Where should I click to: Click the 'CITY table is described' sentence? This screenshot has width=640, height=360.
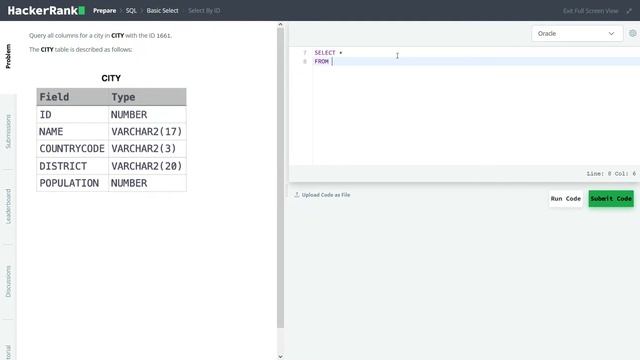click(80, 49)
